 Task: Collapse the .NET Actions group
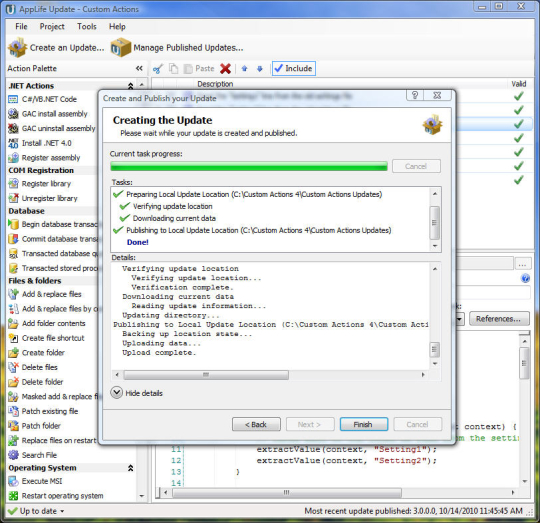click(131, 86)
